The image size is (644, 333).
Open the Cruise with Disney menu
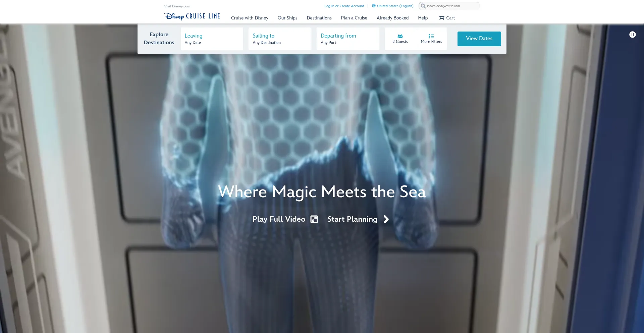[250, 18]
